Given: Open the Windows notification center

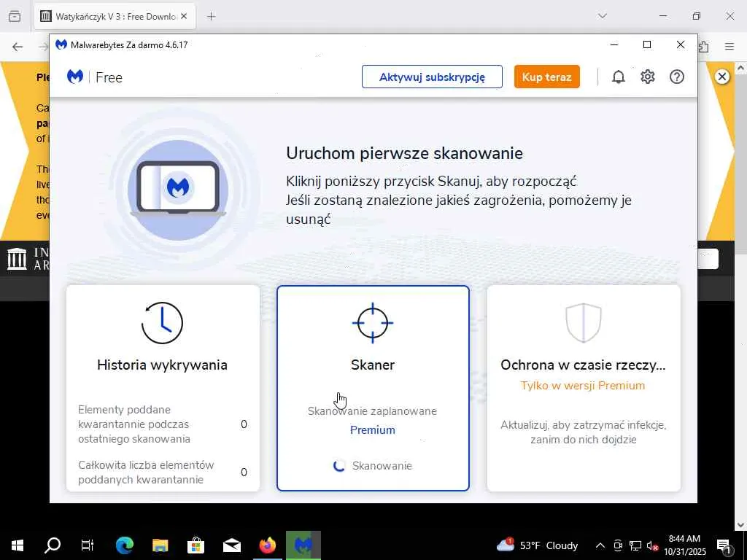Looking at the screenshot, I should (723, 545).
